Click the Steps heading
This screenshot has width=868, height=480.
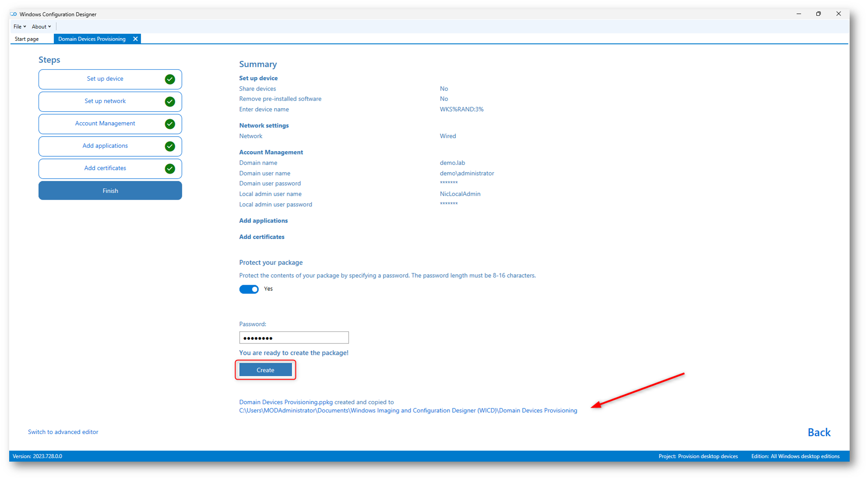49,60
